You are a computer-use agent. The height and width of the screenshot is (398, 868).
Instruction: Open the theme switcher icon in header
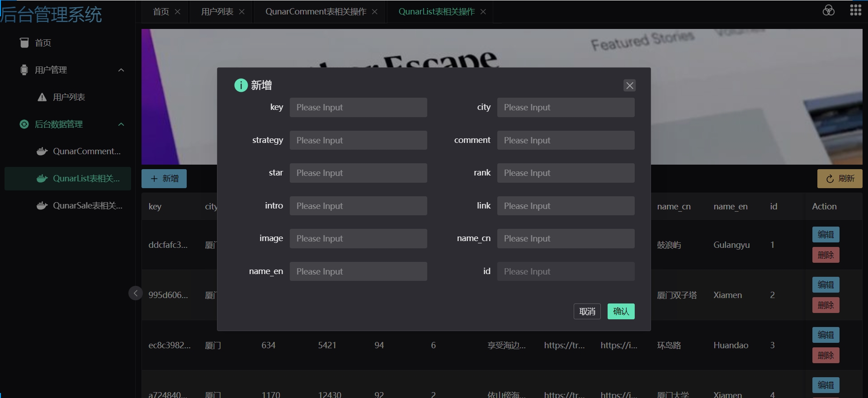[x=829, y=10]
